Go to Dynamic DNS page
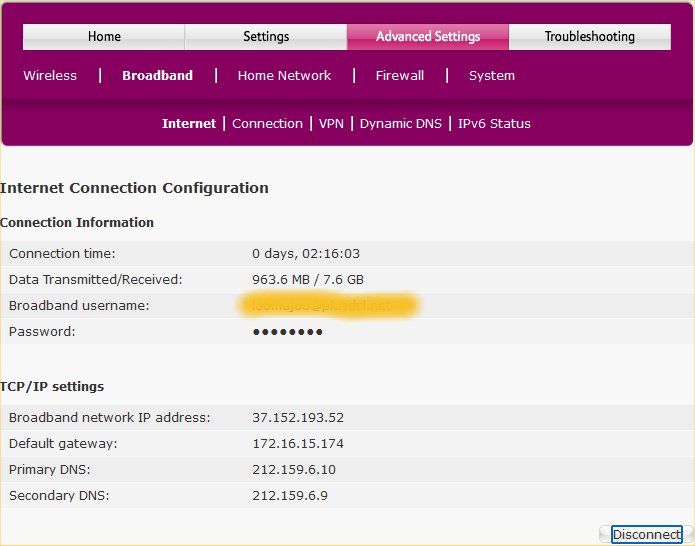695x546 pixels. pyautogui.click(x=400, y=124)
